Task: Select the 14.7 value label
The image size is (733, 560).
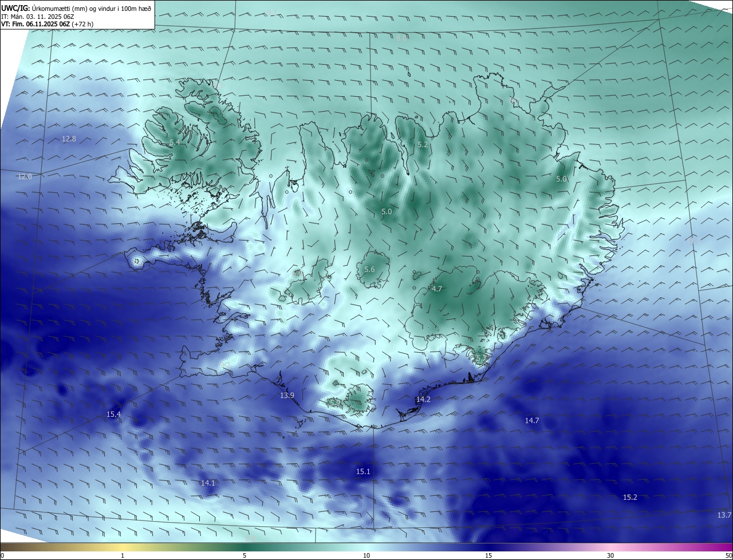Action: pyautogui.click(x=532, y=421)
